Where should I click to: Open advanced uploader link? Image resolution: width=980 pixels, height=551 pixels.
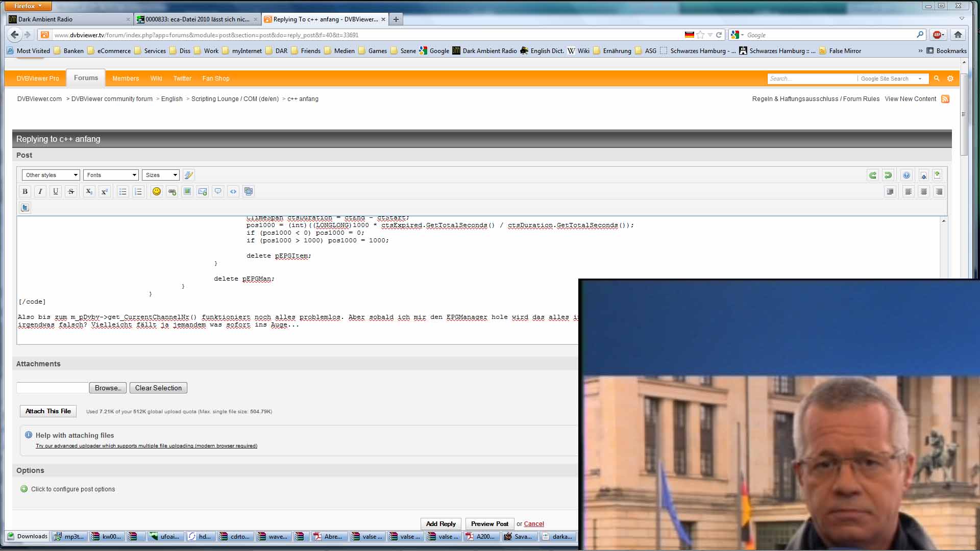(x=146, y=446)
